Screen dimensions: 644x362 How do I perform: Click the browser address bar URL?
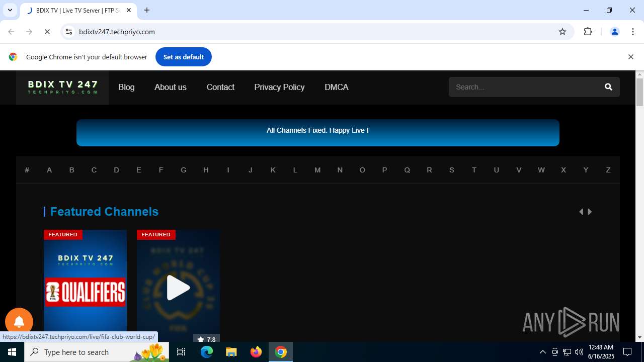[x=117, y=32]
